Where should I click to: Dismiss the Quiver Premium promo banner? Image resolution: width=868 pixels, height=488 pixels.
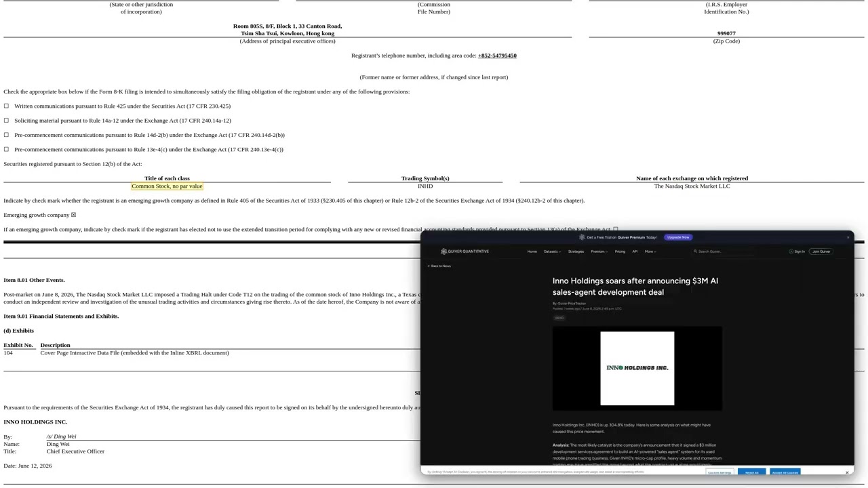(848, 237)
